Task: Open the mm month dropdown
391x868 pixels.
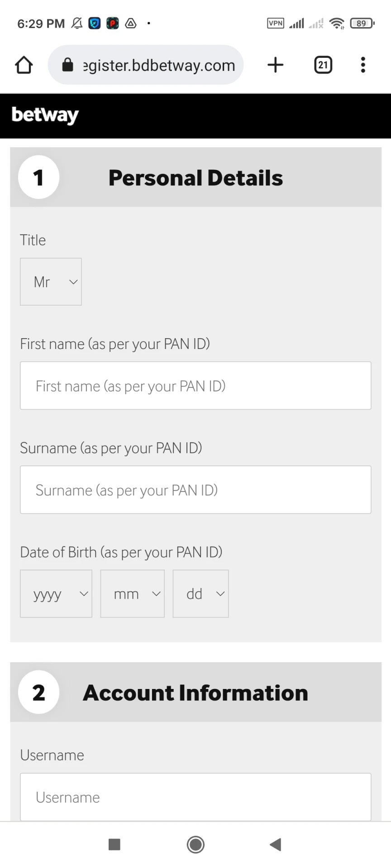Action: (132, 594)
